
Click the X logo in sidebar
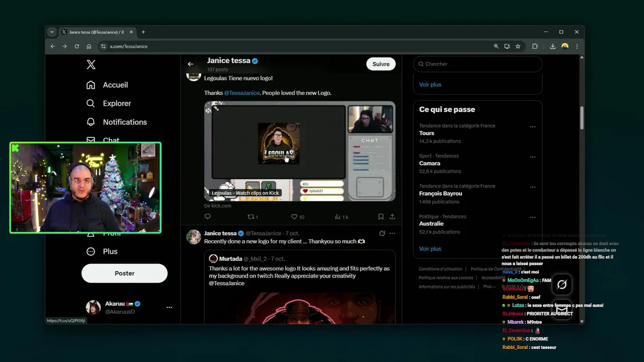(91, 64)
